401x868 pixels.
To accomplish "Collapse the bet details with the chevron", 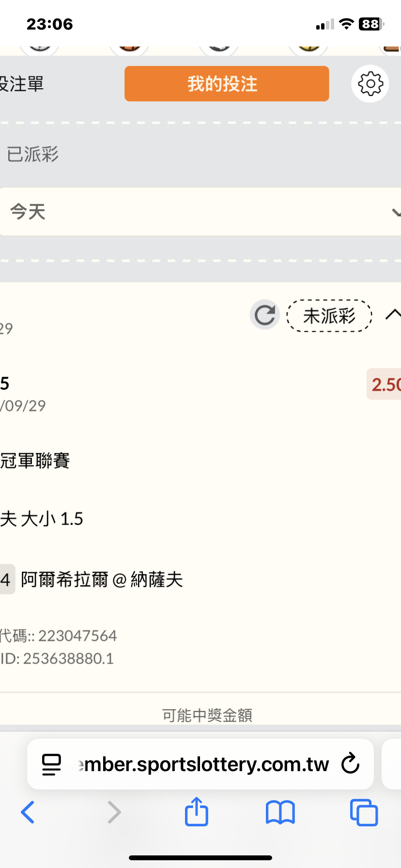I will click(393, 315).
